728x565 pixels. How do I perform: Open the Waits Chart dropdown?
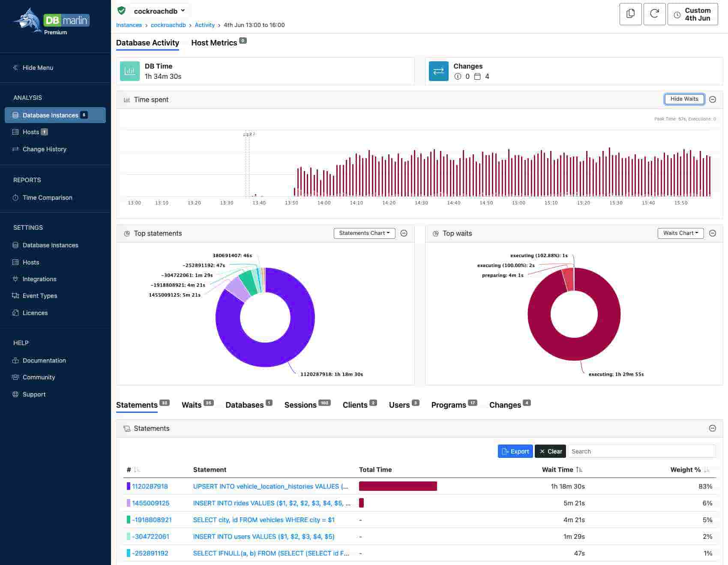(x=680, y=233)
